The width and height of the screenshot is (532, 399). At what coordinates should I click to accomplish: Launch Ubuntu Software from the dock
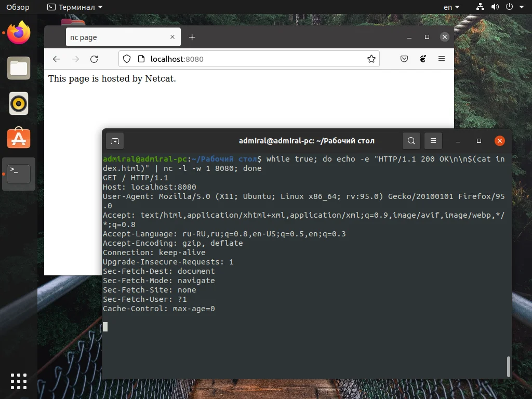point(19,138)
